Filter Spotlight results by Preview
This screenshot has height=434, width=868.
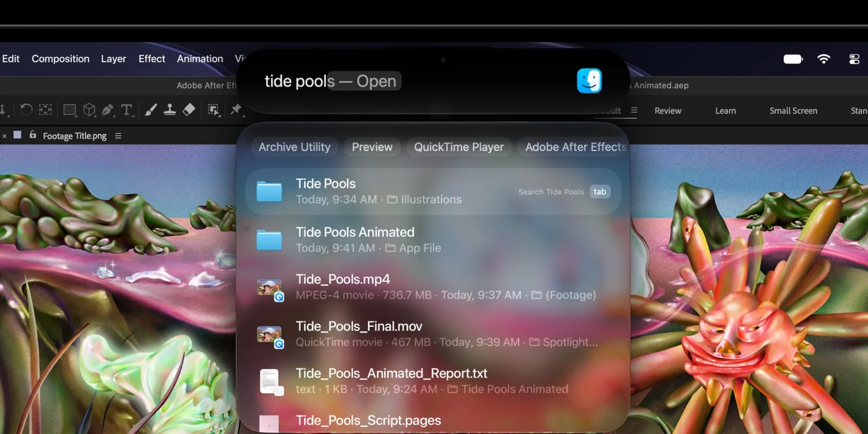[x=372, y=147]
